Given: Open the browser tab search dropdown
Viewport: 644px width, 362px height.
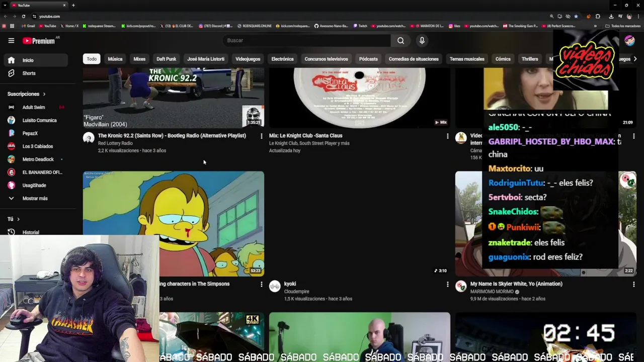Looking at the screenshot, I should pos(5,5).
